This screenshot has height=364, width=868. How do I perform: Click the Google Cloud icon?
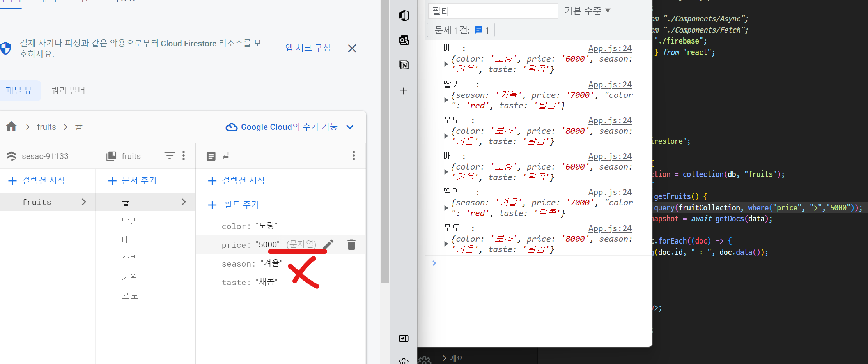tap(232, 127)
